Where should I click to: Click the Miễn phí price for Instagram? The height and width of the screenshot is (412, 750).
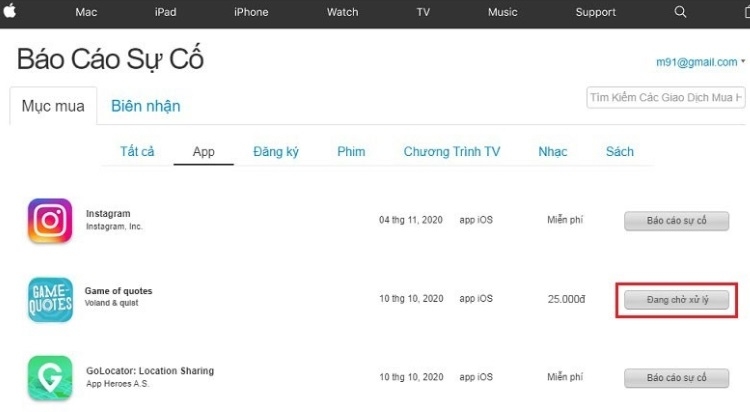click(565, 220)
